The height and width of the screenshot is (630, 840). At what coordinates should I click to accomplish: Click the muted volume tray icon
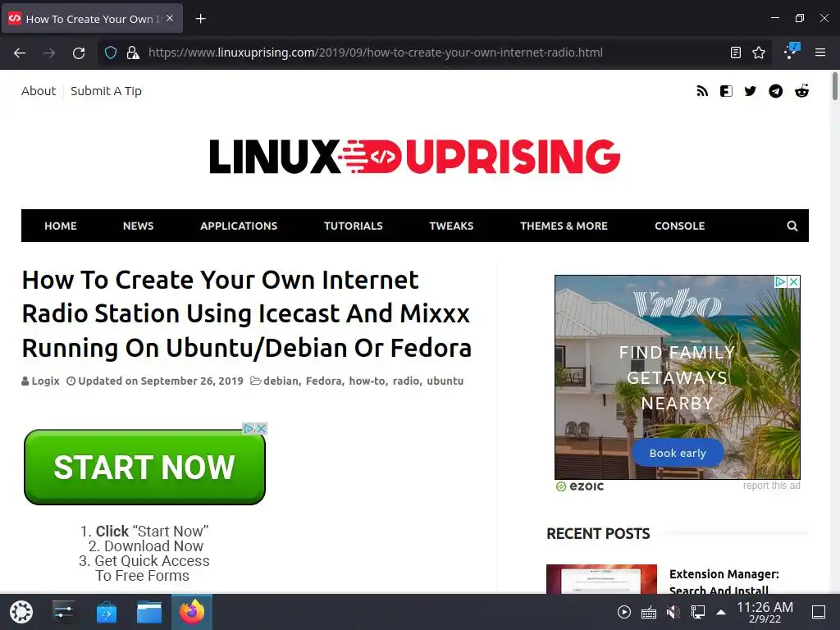coord(673,612)
